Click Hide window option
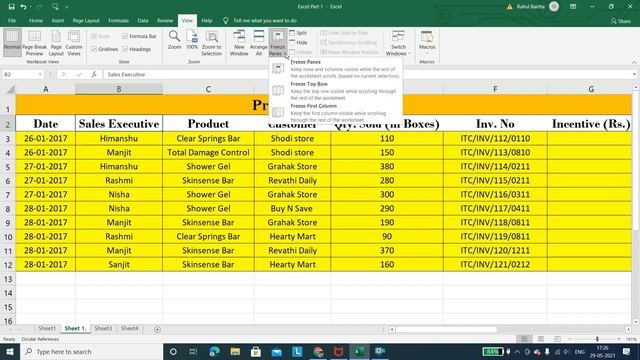Image resolution: width=640 pixels, height=360 pixels. pos(298,42)
